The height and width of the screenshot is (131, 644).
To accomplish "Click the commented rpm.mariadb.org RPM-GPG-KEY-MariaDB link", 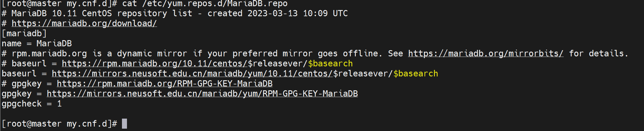I will click(164, 84).
